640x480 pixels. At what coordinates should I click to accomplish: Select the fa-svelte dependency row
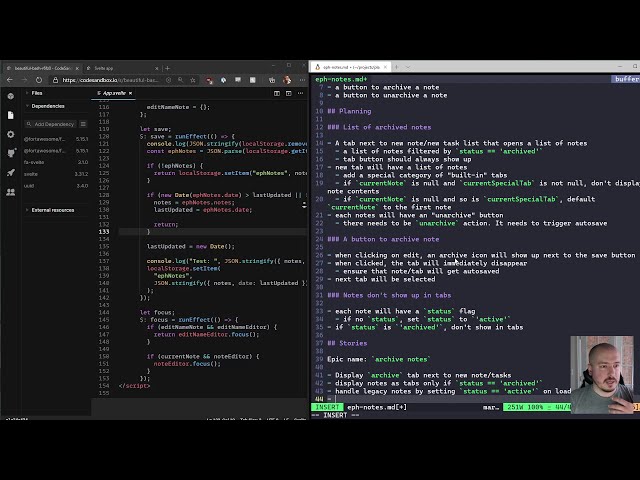point(56,162)
